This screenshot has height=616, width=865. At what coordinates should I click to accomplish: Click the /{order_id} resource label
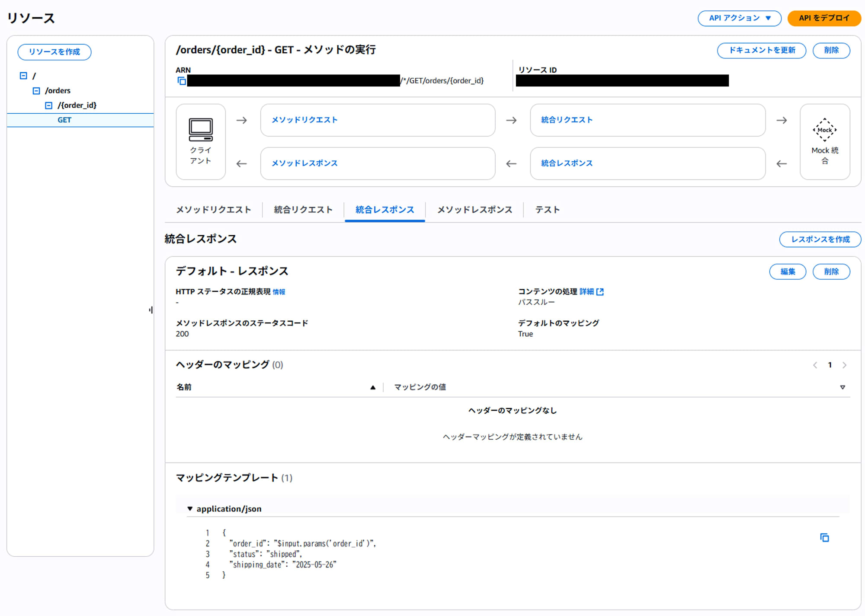click(77, 105)
